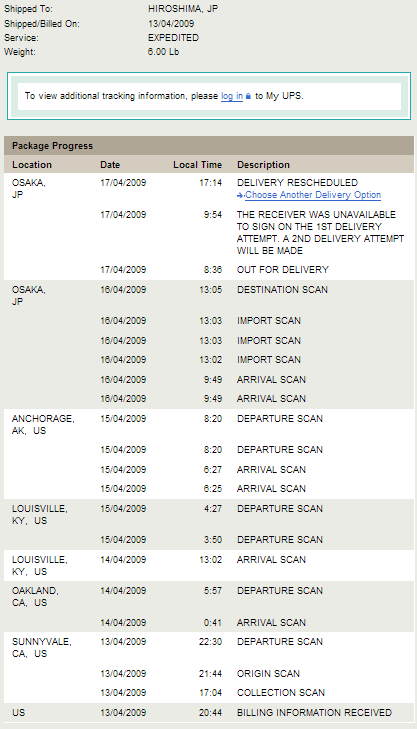Click the Date column header

click(110, 165)
